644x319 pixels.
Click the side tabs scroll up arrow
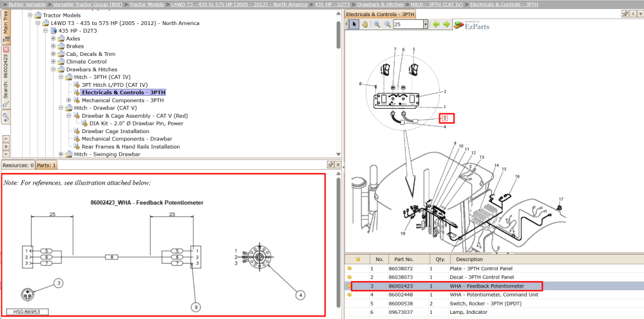(6, 138)
